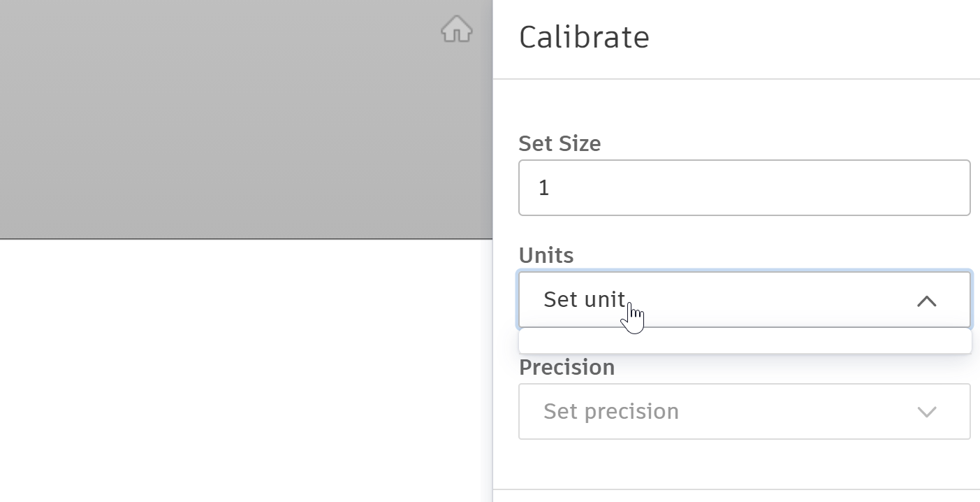Click the Set Size label
The height and width of the screenshot is (502, 980).
click(560, 143)
